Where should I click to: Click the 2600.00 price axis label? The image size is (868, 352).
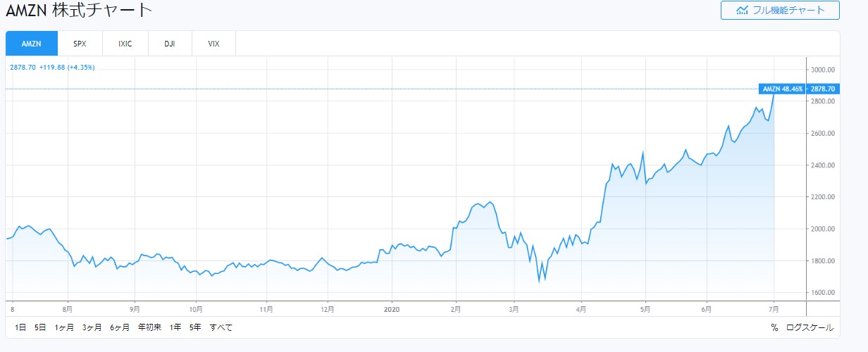[823, 133]
